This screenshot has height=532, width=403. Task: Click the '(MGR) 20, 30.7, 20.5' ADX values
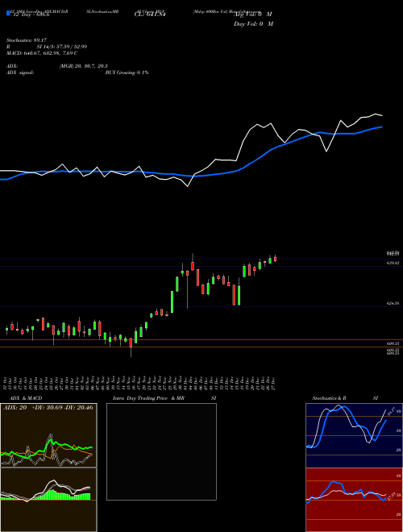84,66
